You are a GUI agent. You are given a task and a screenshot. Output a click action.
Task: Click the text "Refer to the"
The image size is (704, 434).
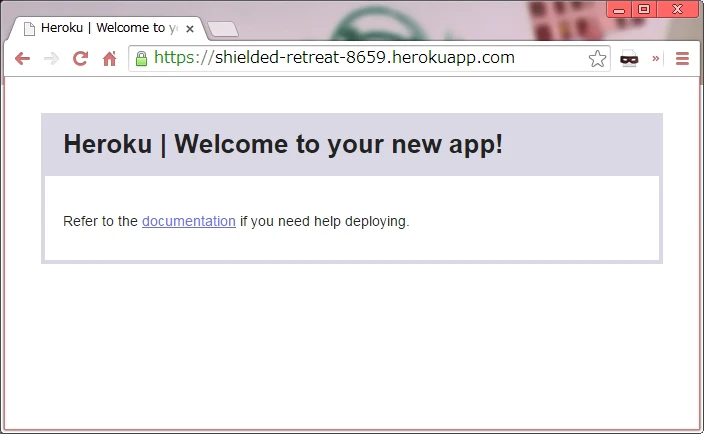coord(100,221)
